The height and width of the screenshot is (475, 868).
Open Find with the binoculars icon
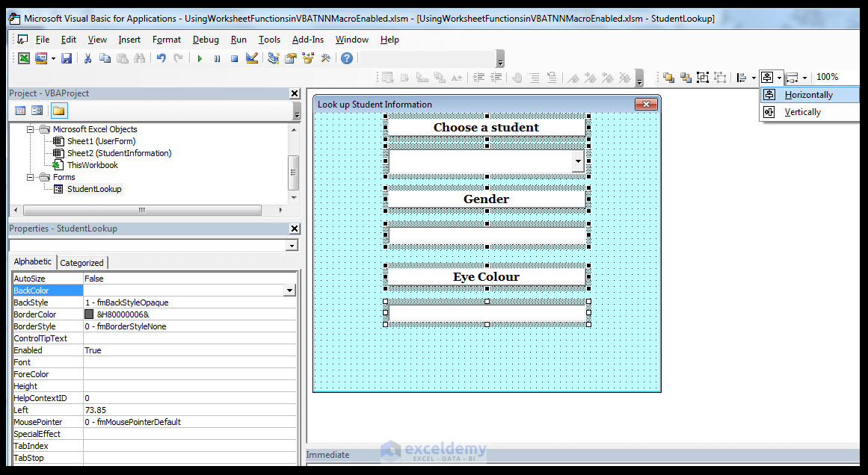pos(140,58)
